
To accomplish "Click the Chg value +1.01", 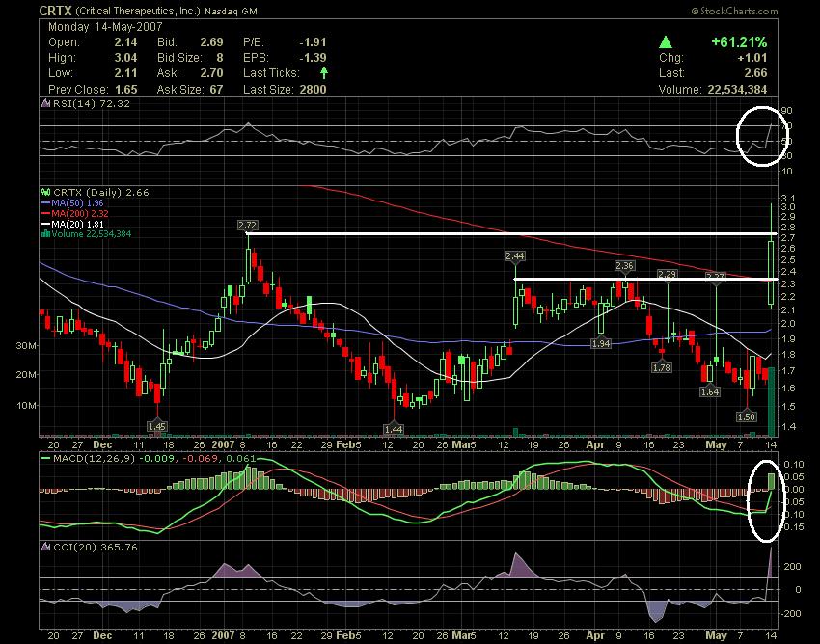I will 752,58.
